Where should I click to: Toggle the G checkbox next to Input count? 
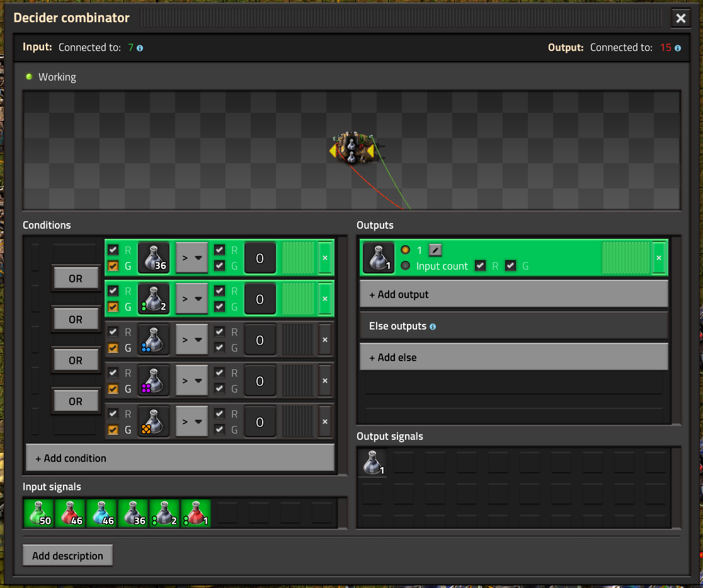510,265
